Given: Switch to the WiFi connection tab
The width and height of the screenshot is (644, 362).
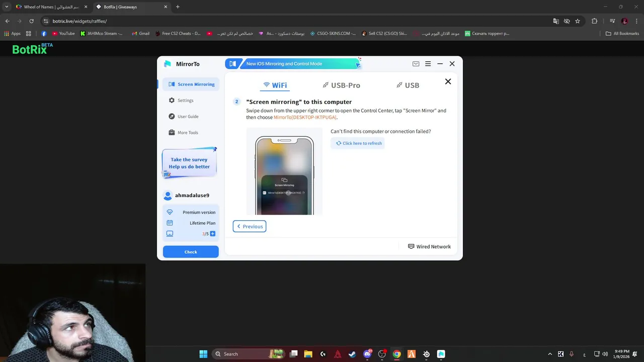Looking at the screenshot, I should click(x=275, y=85).
